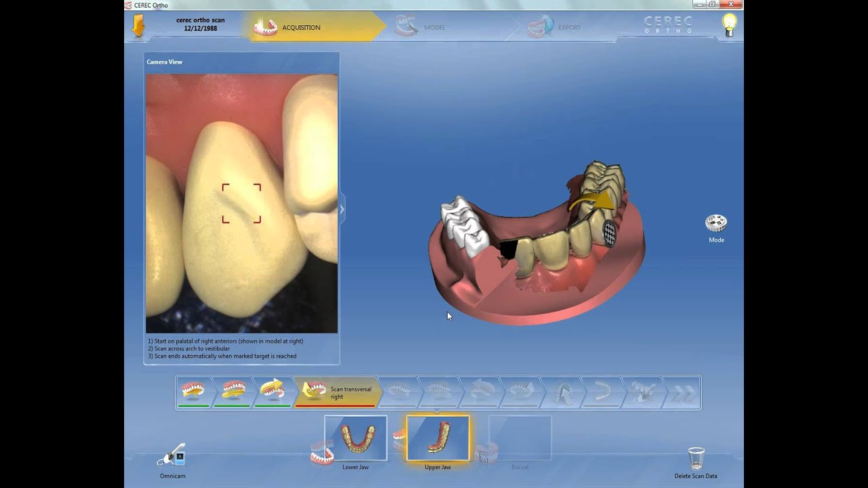Screen dimensions: 868x488
Task: Click the light bulb help icon
Action: [x=729, y=25]
